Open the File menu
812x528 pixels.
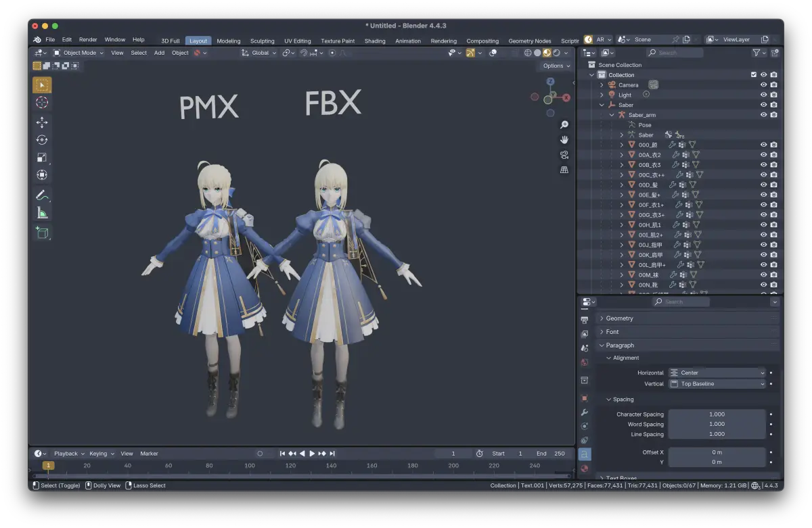tap(50, 40)
